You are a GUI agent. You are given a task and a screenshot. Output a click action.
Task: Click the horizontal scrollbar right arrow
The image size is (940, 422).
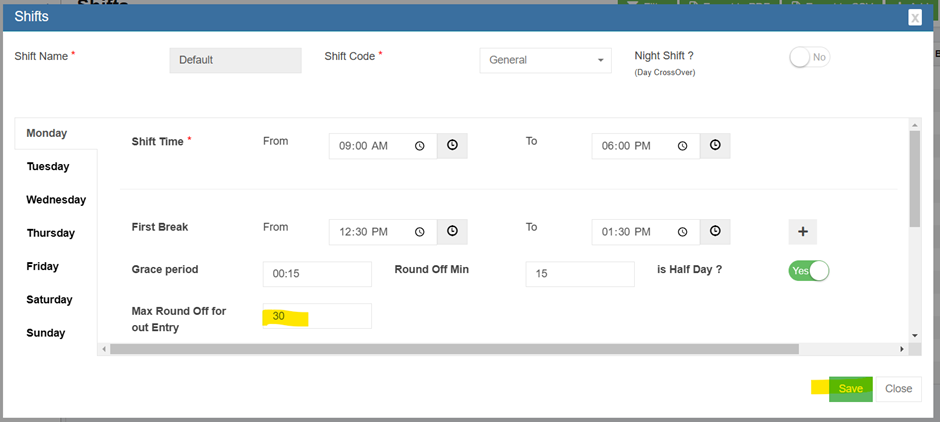click(x=902, y=349)
